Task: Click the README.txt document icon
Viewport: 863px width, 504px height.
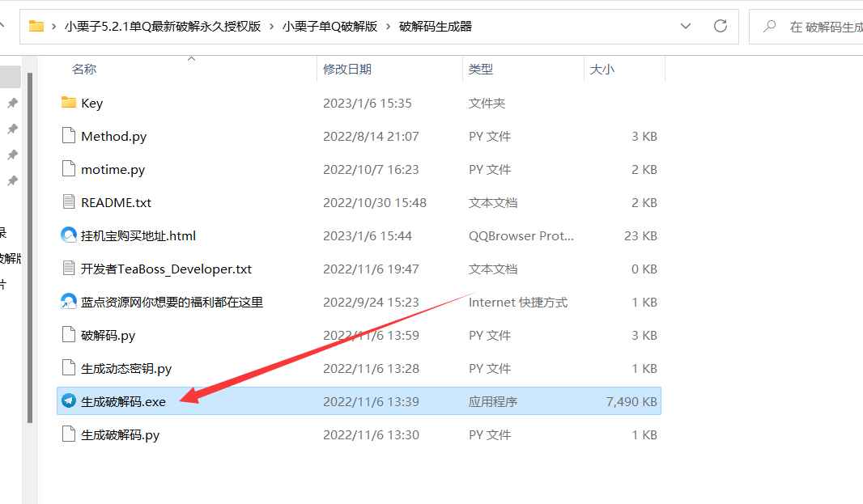Action: point(68,201)
